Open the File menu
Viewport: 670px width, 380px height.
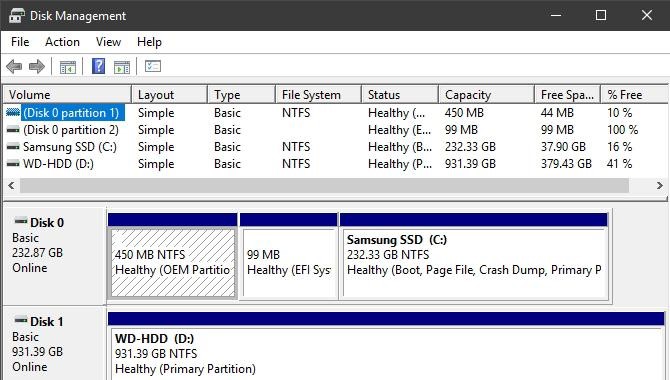tap(20, 42)
